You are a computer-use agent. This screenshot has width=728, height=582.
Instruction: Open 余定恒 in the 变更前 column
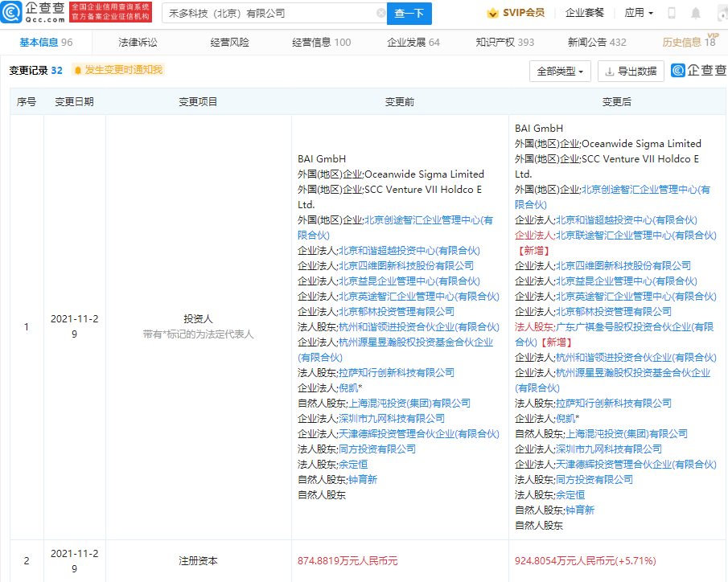click(353, 465)
